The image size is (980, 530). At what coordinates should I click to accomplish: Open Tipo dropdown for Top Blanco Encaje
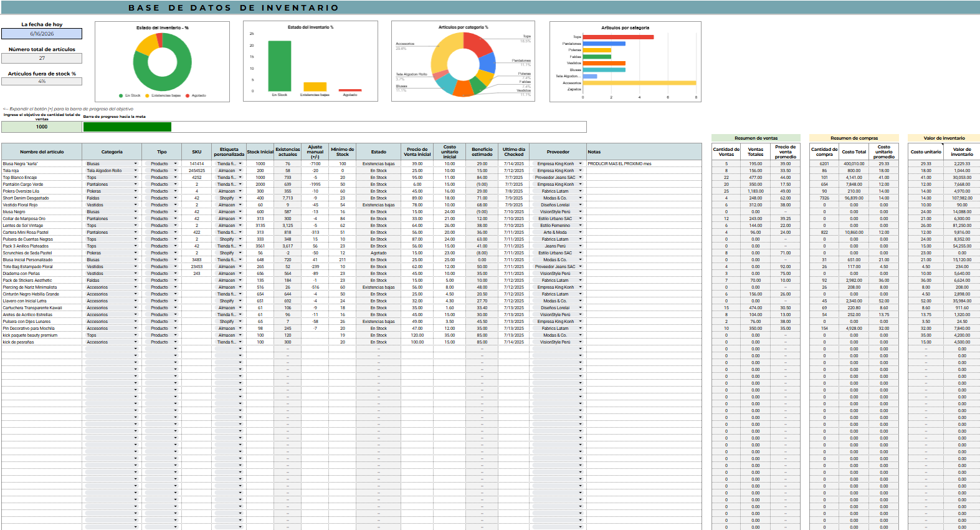coord(175,177)
